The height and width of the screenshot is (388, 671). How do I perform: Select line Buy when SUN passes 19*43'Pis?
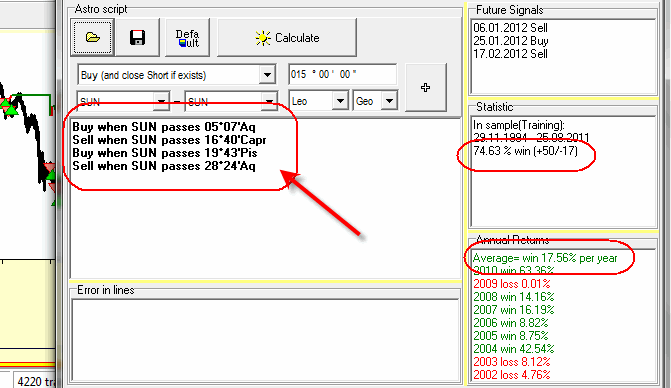[x=165, y=153]
